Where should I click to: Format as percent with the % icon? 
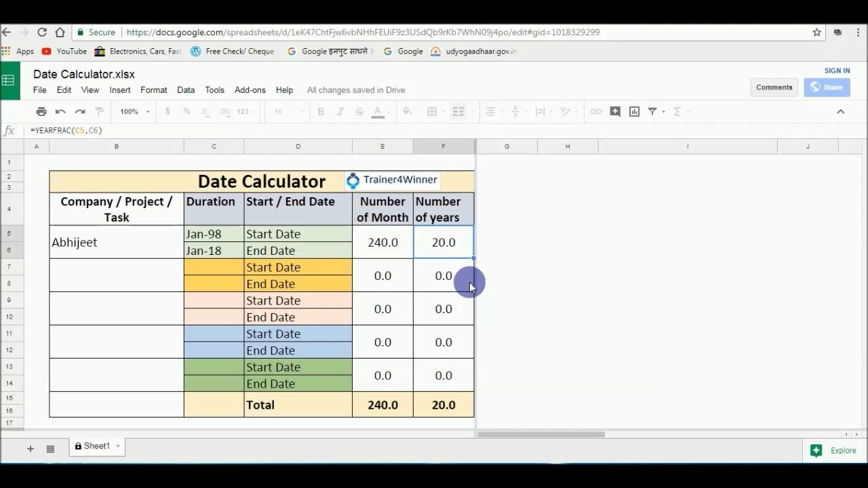pyautogui.click(x=186, y=112)
